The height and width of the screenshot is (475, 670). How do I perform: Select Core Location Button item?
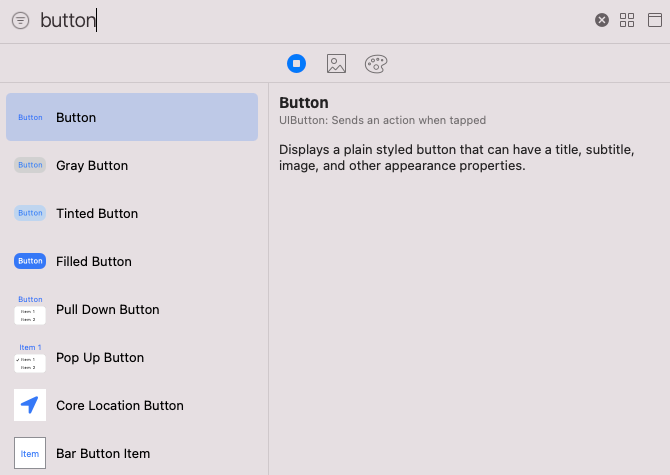tap(132, 405)
